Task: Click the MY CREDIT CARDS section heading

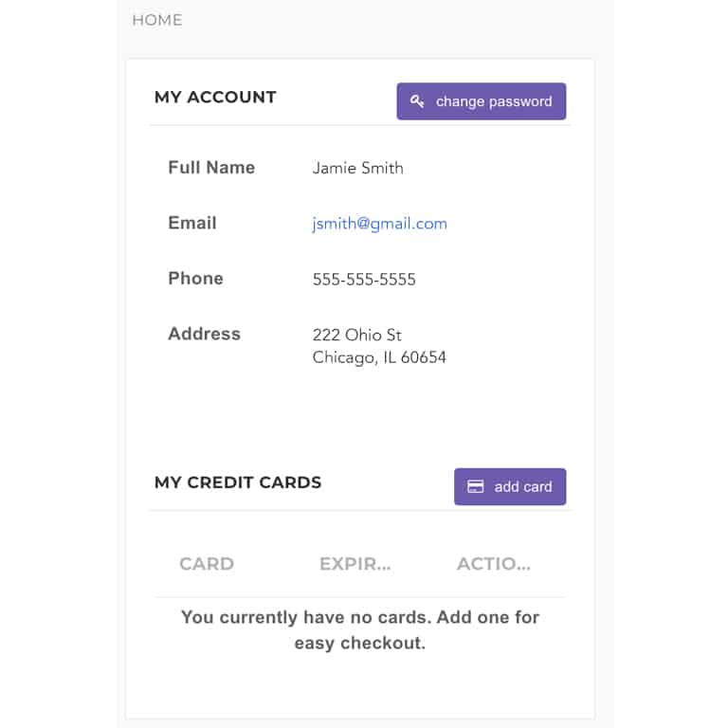Action: (238, 482)
